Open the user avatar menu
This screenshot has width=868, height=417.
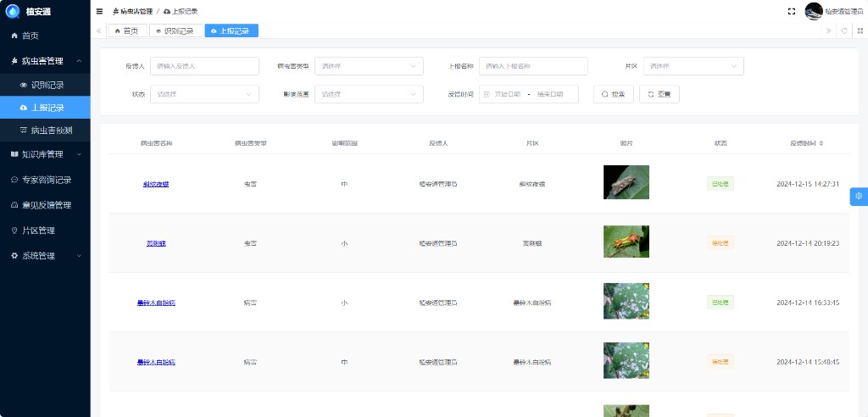point(814,11)
